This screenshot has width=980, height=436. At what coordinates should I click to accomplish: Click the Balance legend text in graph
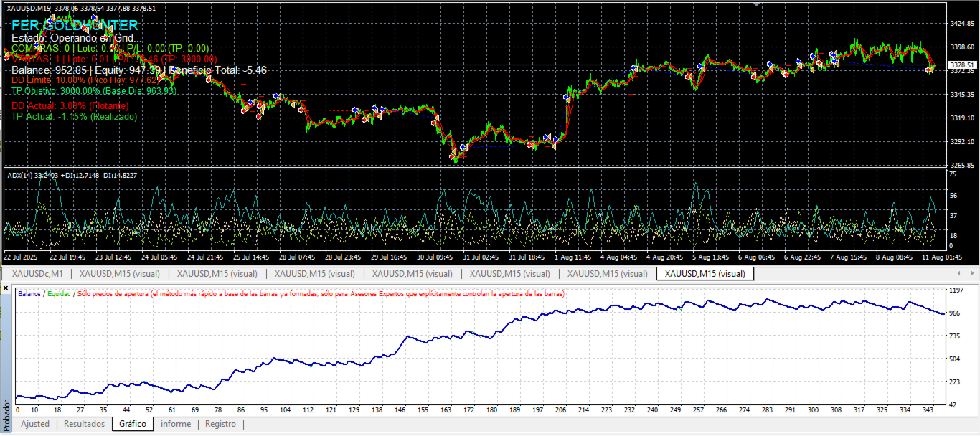click(29, 294)
